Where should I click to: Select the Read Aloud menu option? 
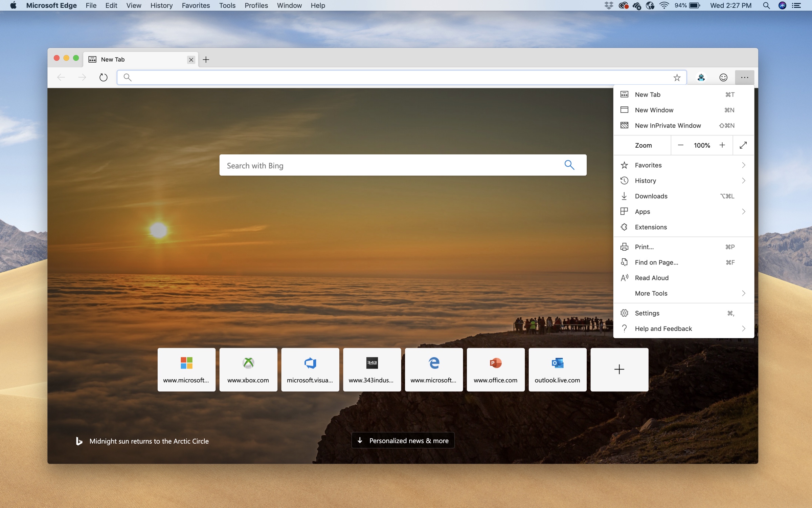pos(652,277)
